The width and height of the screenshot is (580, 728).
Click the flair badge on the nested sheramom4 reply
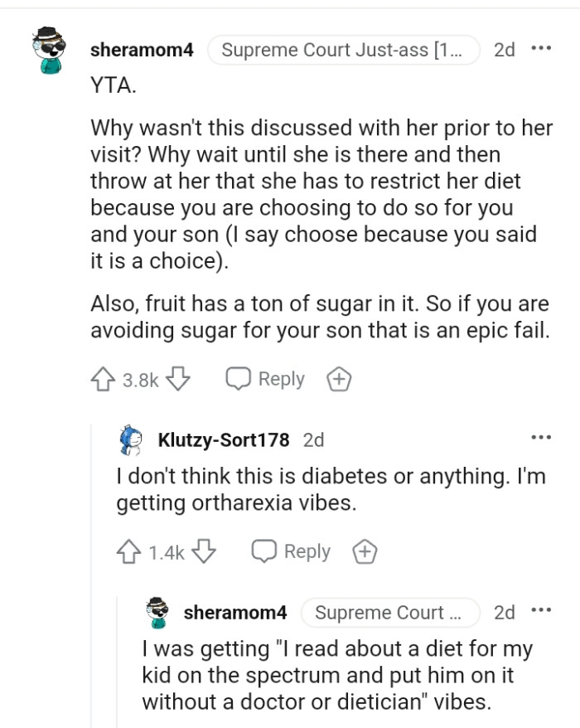click(x=391, y=613)
